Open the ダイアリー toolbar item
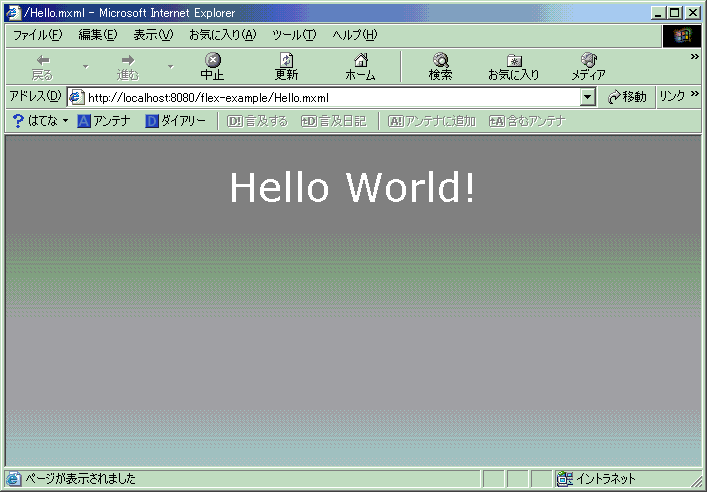Viewport: 707px width, 492px height. 175,121
